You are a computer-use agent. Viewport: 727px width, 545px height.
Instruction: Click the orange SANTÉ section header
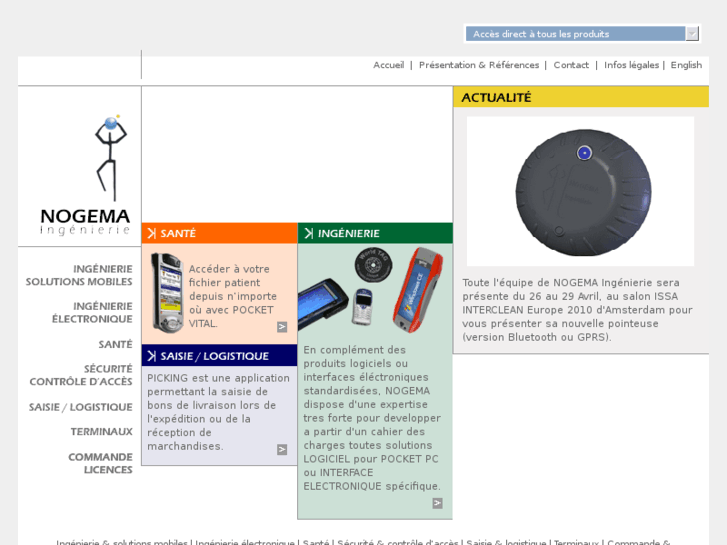pos(220,233)
